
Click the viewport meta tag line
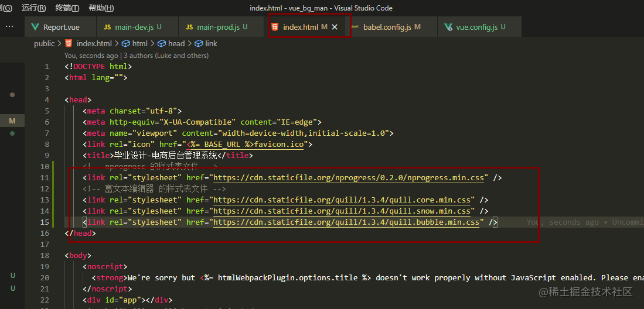pos(238,133)
